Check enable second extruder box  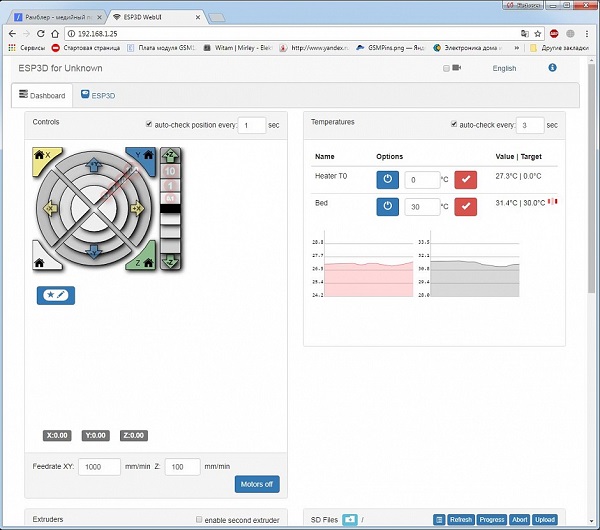point(199,519)
